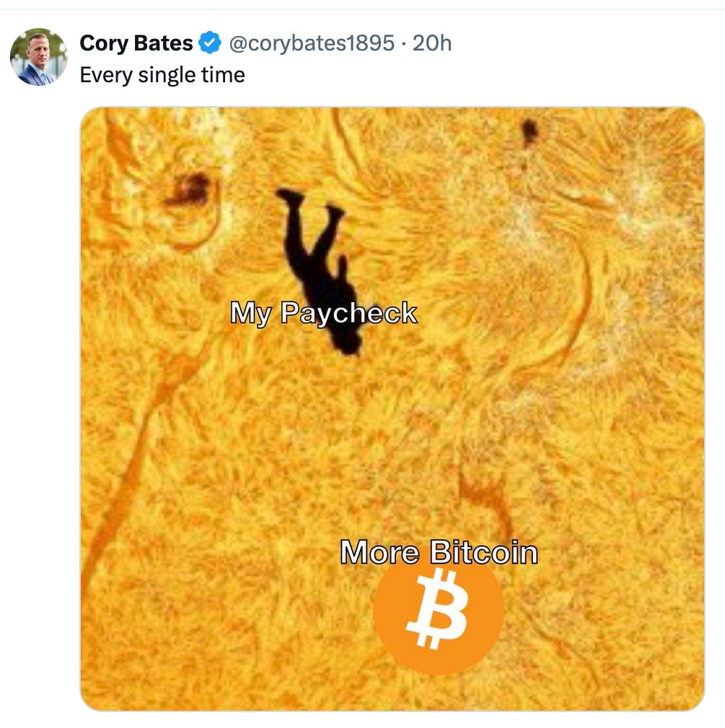Click the 'More Bitcoin' caption text
The height and width of the screenshot is (728, 725).
pos(439,552)
